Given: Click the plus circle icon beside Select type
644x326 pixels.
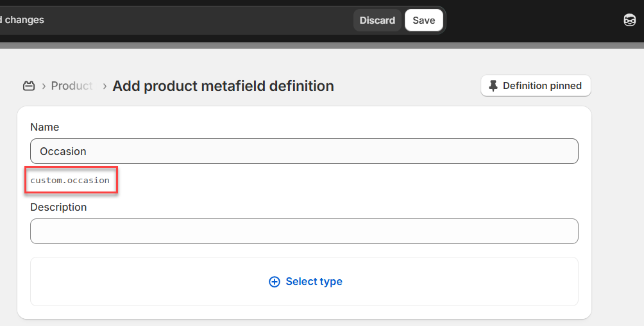Looking at the screenshot, I should (x=275, y=282).
